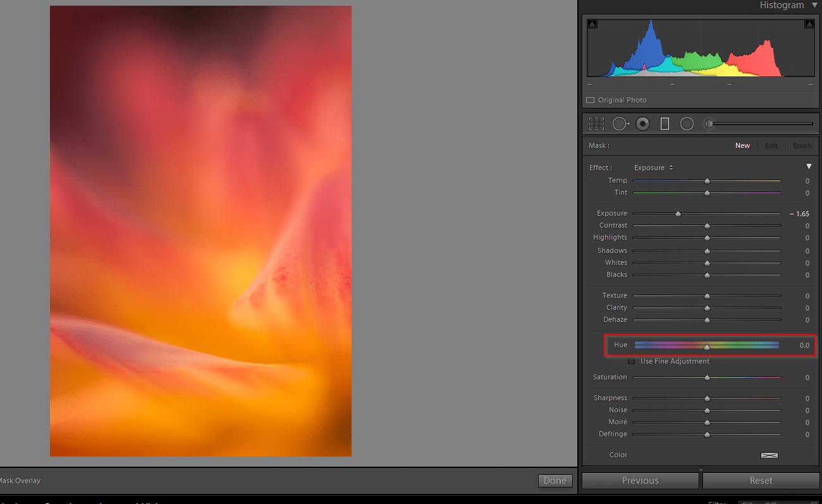Activate the Red Eye Correction tool

coord(642,123)
